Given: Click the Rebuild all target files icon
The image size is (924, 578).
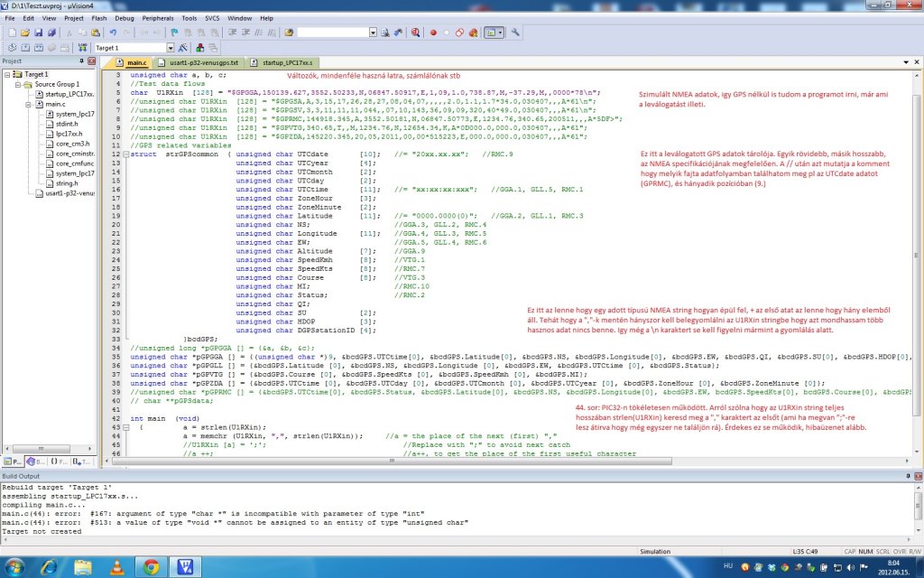Looking at the screenshot, I should point(39,48).
